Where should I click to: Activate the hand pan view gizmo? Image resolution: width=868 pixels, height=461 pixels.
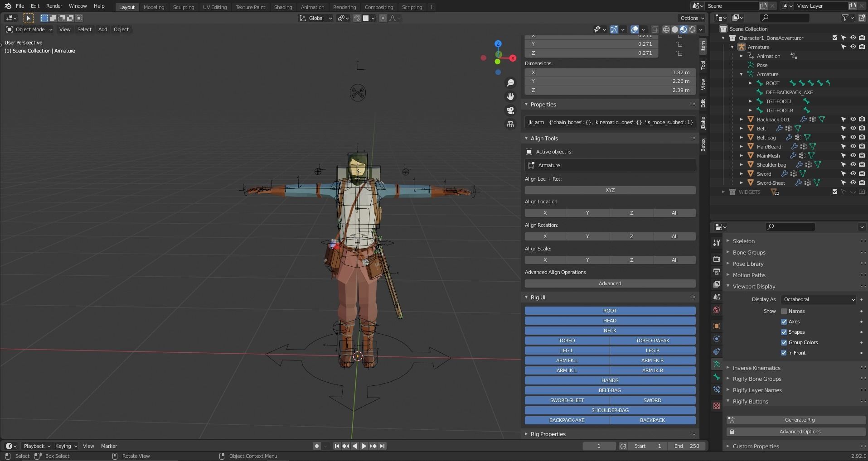point(510,96)
